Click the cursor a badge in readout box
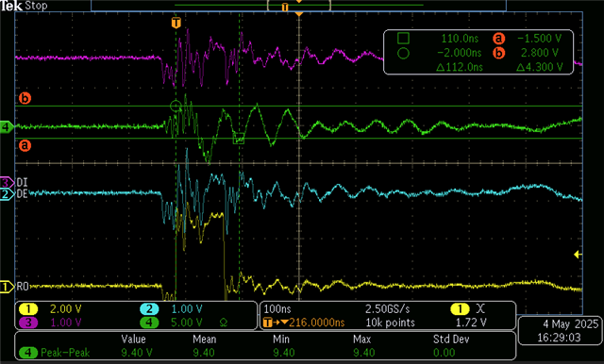 coord(498,39)
